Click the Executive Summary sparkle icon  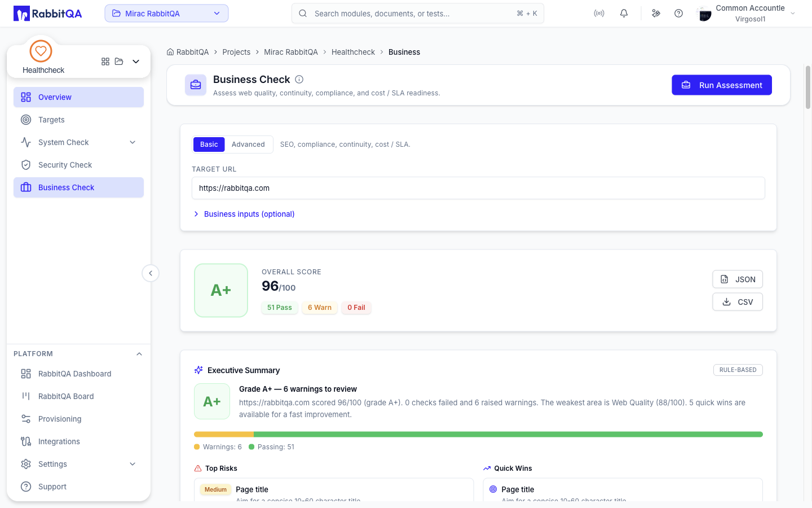click(198, 370)
